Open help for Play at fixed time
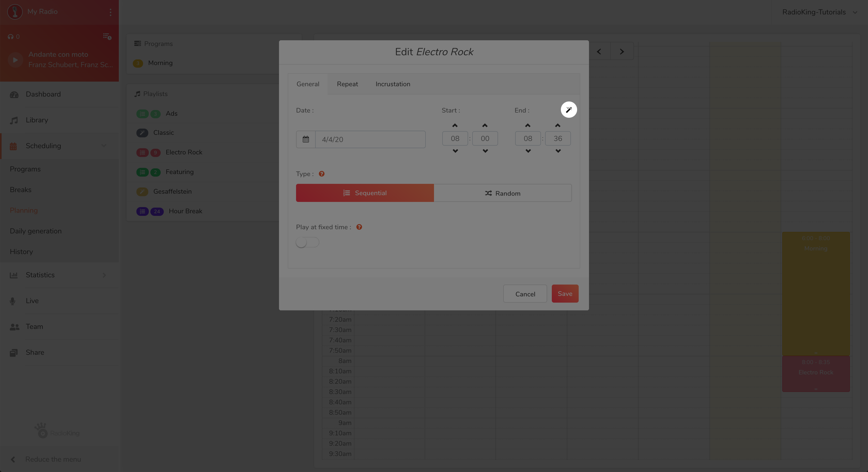 pos(359,227)
